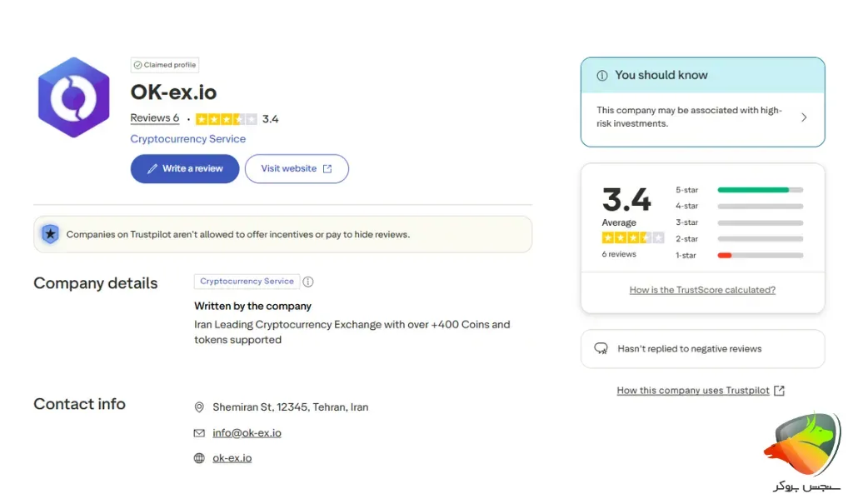The height and width of the screenshot is (504, 853).
Task: Click the Write a review button
Action: click(x=185, y=169)
